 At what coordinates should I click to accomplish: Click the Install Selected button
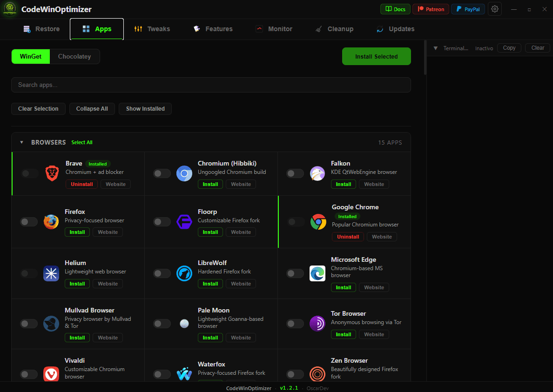point(376,56)
